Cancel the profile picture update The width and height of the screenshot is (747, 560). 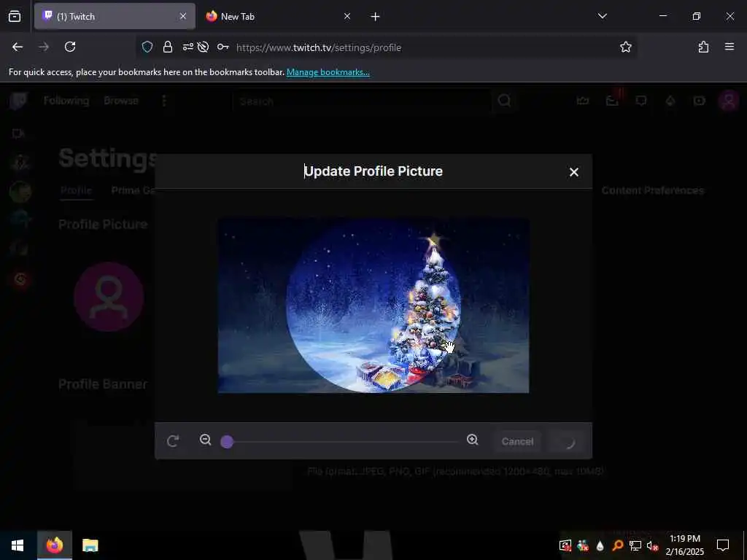[517, 441]
